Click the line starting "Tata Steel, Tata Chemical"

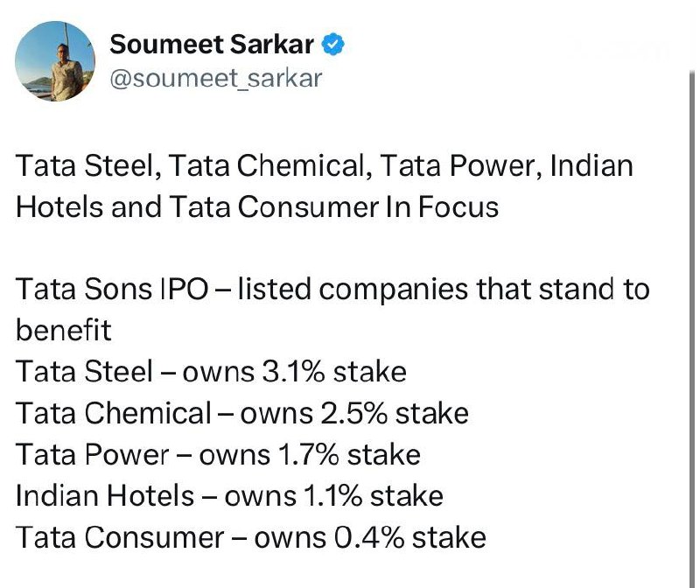tap(324, 166)
